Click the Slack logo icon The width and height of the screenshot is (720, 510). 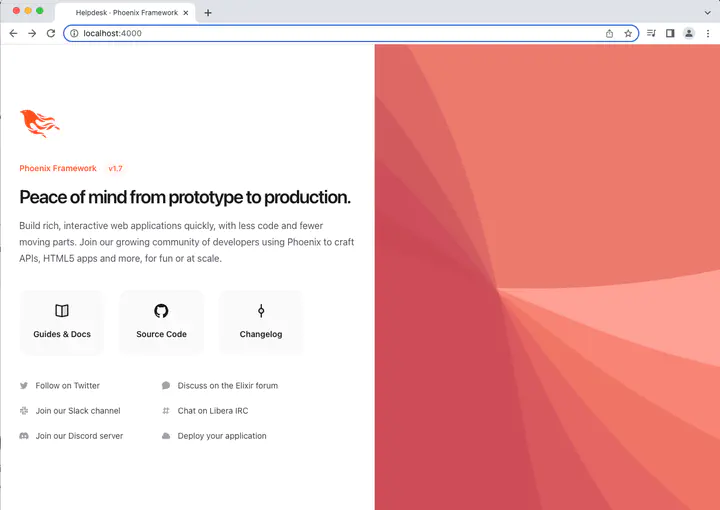pos(24,411)
